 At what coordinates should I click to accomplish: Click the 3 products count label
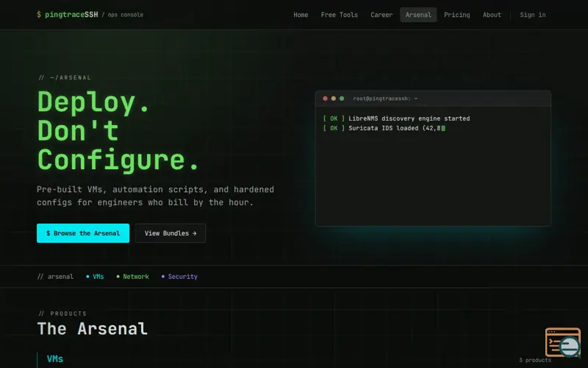(535, 360)
